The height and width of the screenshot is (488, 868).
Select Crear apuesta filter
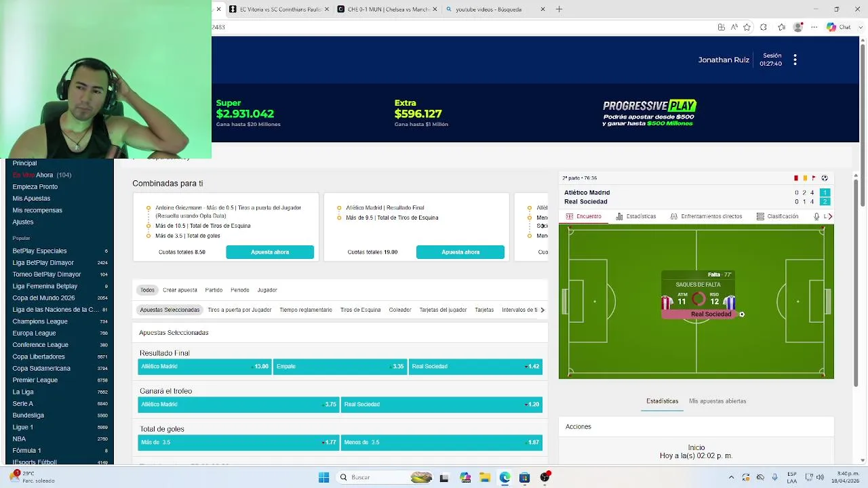tap(180, 290)
